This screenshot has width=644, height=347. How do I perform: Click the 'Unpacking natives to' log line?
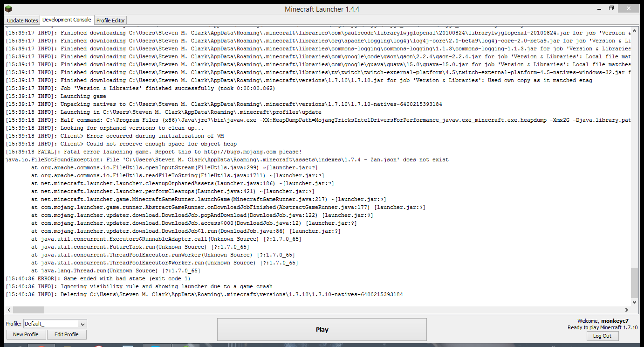point(224,104)
